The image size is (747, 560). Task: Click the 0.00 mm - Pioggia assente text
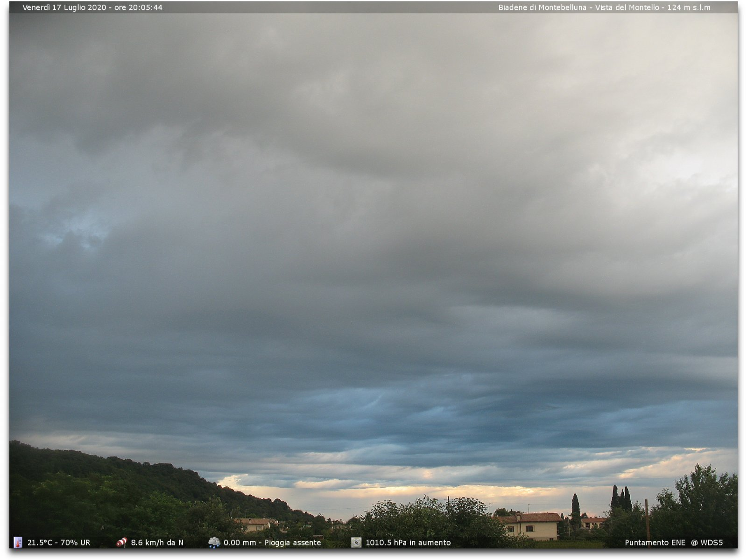coord(272,543)
